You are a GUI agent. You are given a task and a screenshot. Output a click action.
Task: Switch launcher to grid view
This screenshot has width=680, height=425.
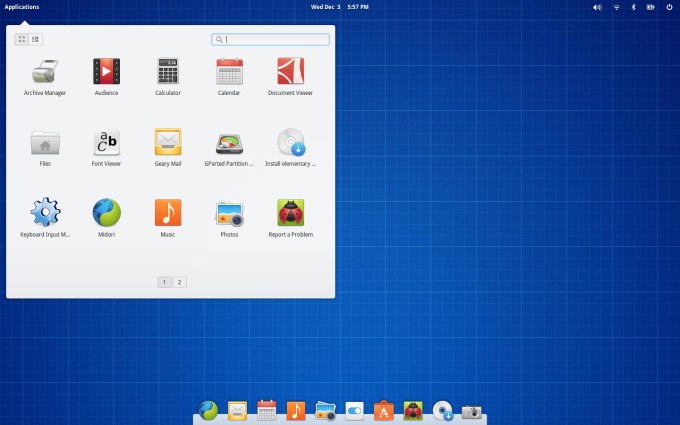pyautogui.click(x=22, y=39)
